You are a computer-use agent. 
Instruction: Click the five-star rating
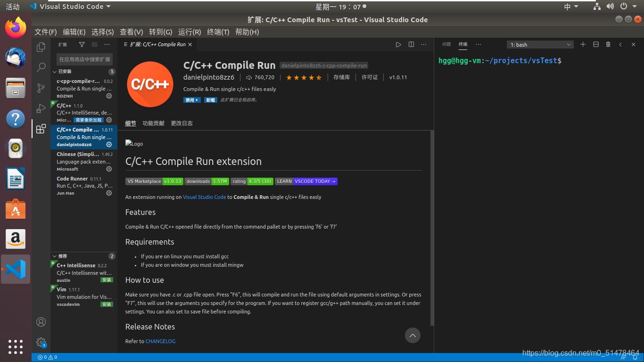304,77
